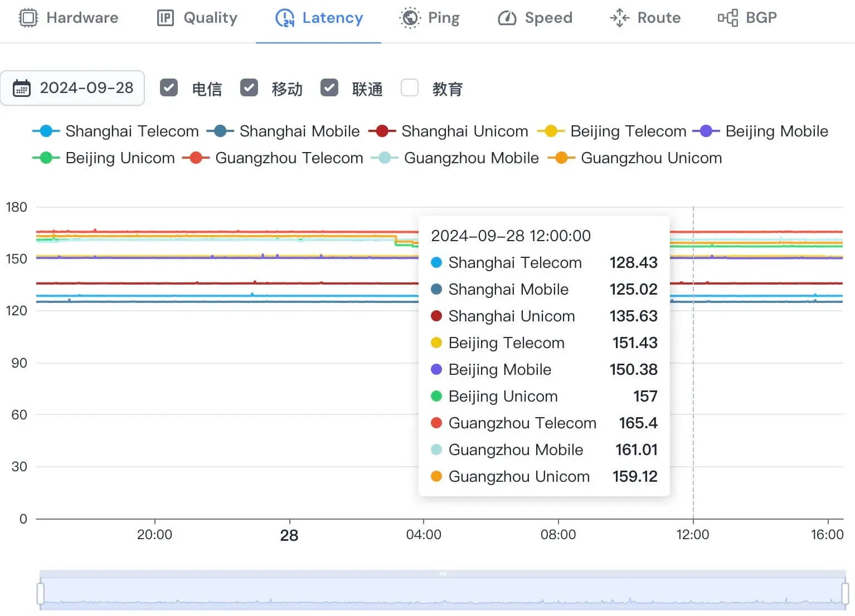
Task: Hide Beijing Unicom legend series
Action: click(x=104, y=158)
